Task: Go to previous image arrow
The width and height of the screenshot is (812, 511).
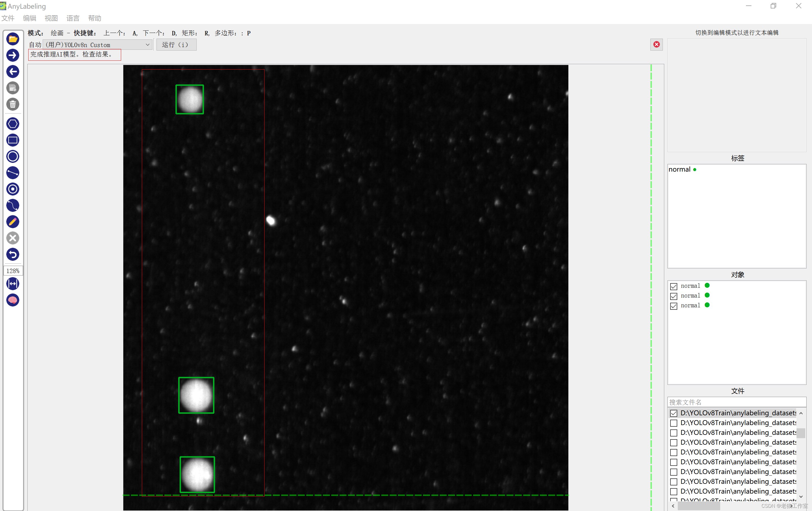Action: point(13,72)
